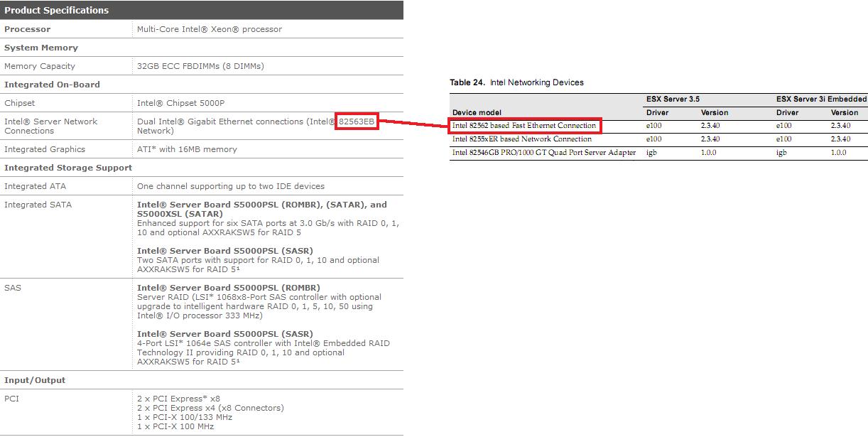This screenshot has width=868, height=437.
Task: Click "1 x PCI-X 100 MHz" line
Action: click(x=175, y=426)
